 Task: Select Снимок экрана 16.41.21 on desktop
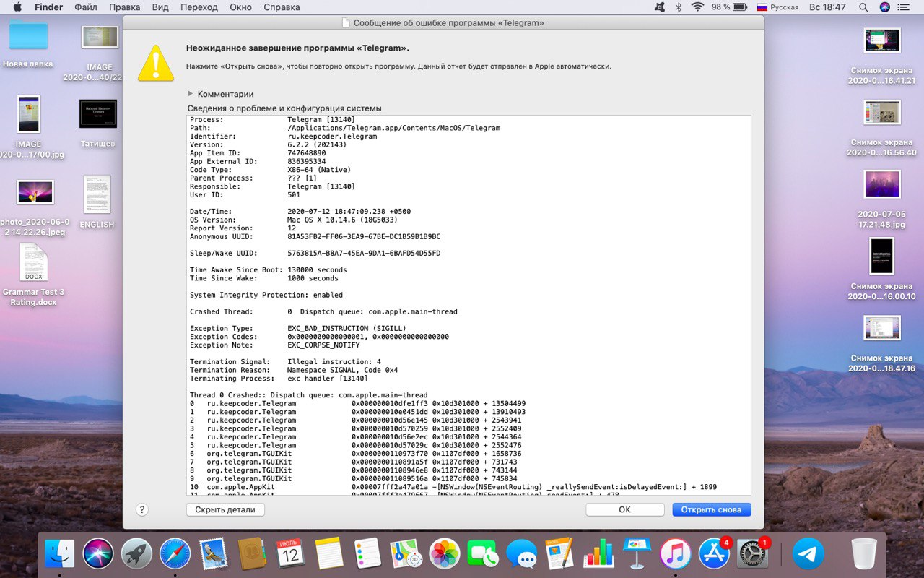pyautogui.click(x=882, y=56)
